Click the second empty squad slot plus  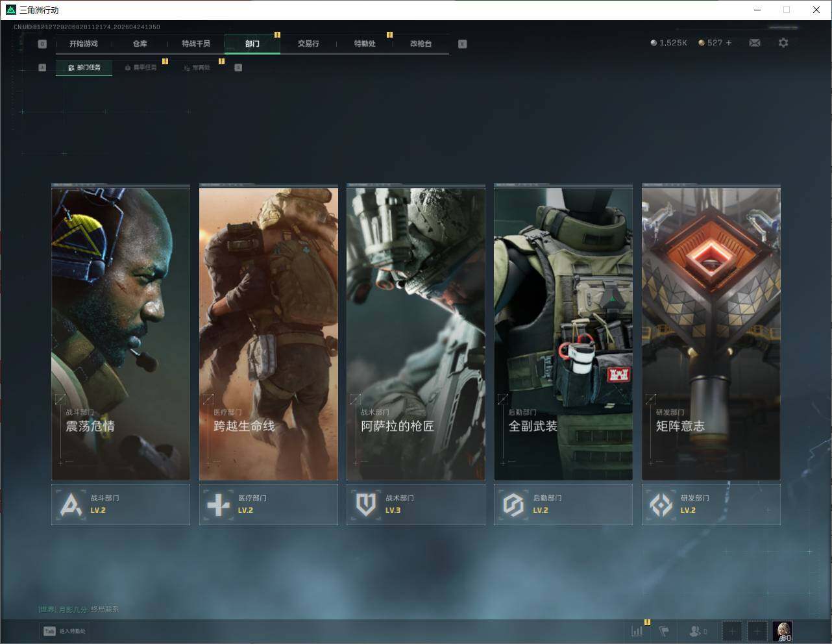[x=757, y=631]
